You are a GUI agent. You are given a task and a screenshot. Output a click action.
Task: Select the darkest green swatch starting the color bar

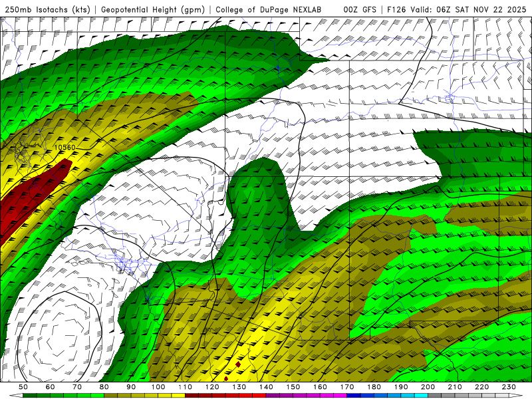[x=30, y=395]
